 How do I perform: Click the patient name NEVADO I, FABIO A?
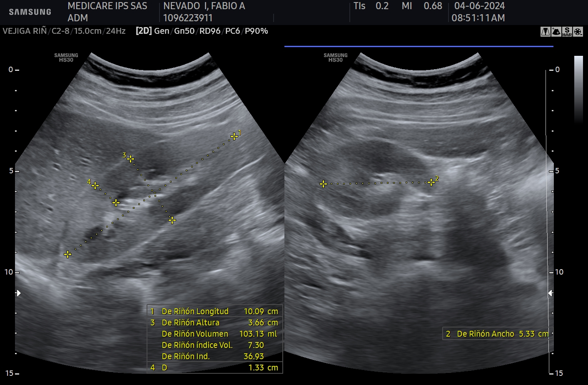point(204,6)
